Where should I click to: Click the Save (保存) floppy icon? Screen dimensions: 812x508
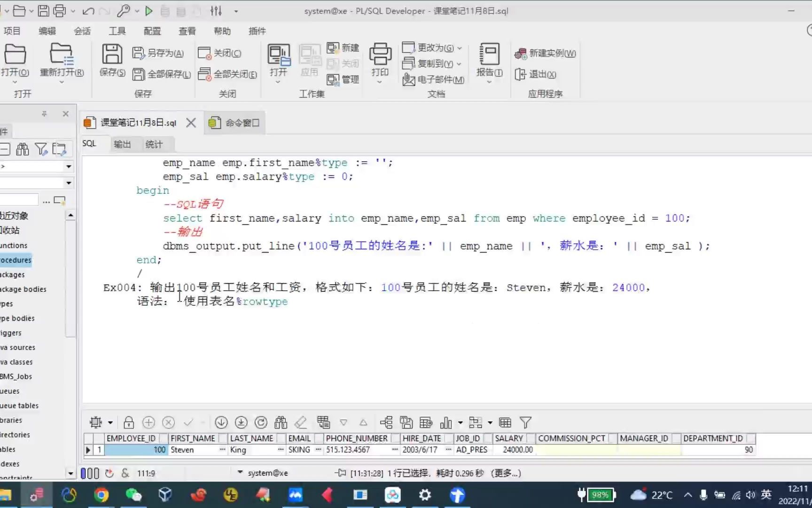click(112, 54)
